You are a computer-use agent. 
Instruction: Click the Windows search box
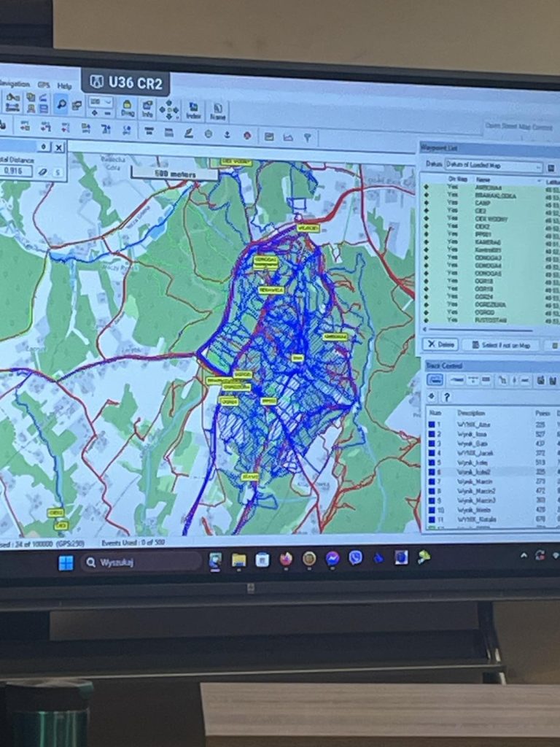pos(140,562)
